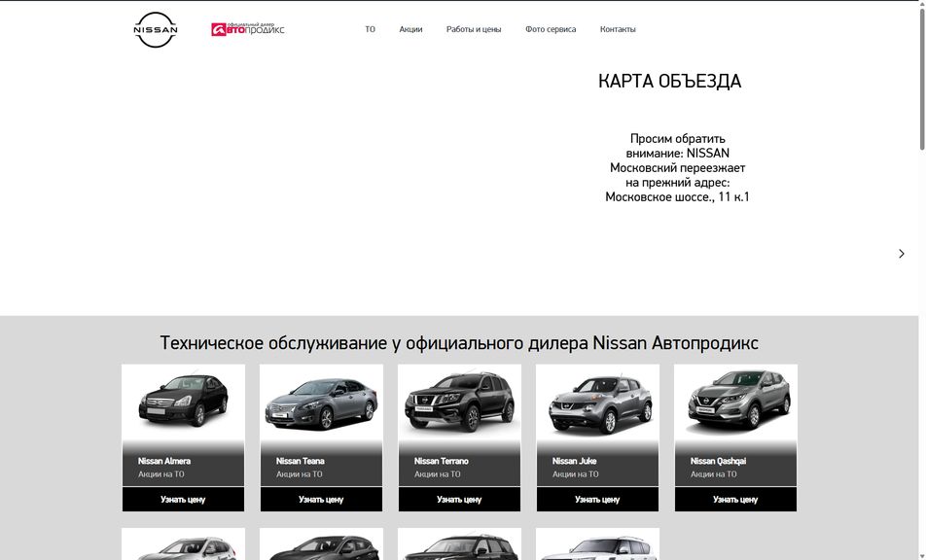This screenshot has width=926, height=560.
Task: Advance slider with the right arrow
Action: 901,253
